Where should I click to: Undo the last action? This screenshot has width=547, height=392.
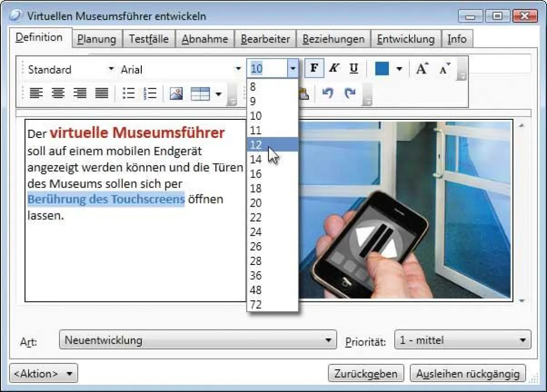pyautogui.click(x=327, y=93)
